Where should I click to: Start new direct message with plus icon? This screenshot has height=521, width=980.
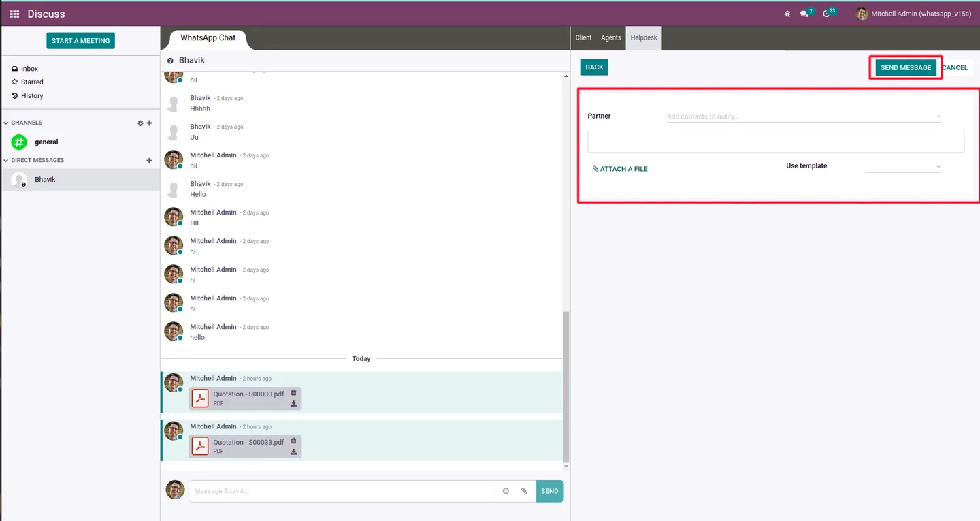point(149,161)
